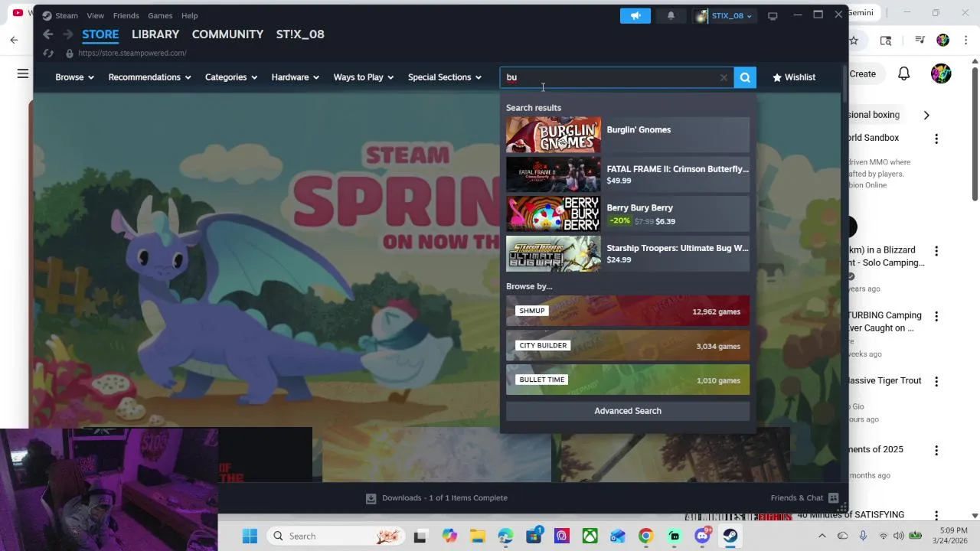Browse by CITY BUILDER tag
This screenshot has width=980, height=551.
pos(628,346)
